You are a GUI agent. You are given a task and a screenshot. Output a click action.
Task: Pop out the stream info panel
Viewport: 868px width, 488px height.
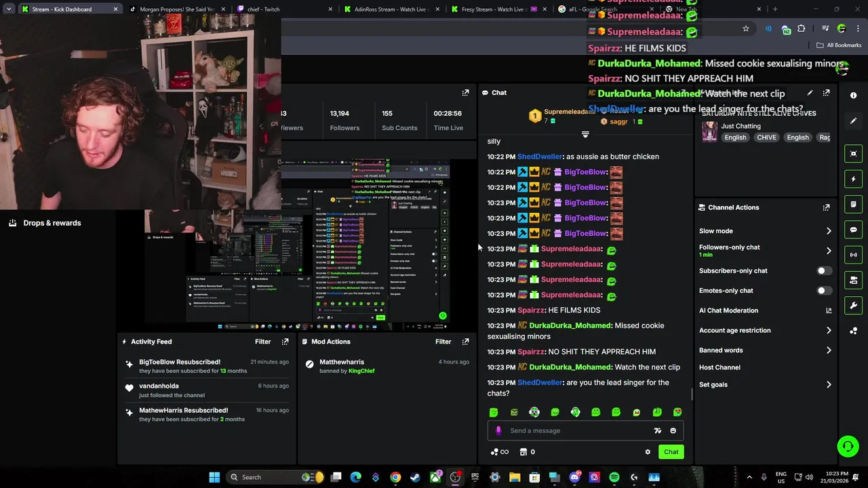click(x=826, y=93)
